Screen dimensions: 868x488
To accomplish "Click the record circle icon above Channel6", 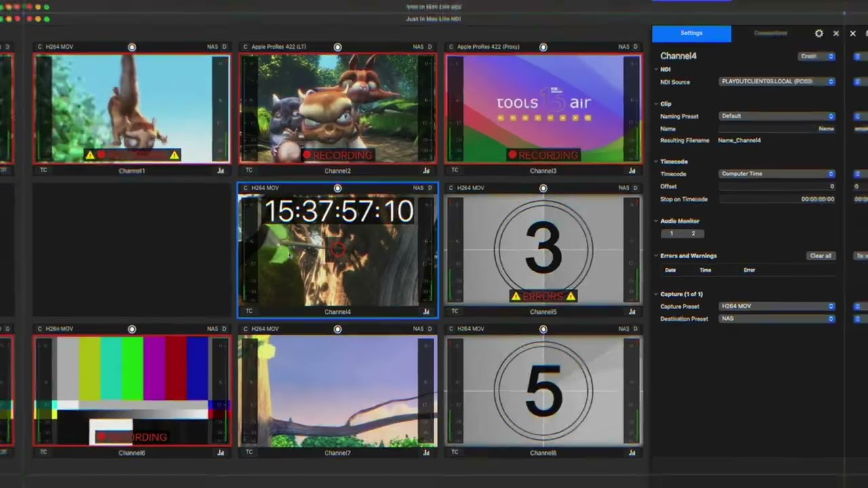I will coord(132,329).
